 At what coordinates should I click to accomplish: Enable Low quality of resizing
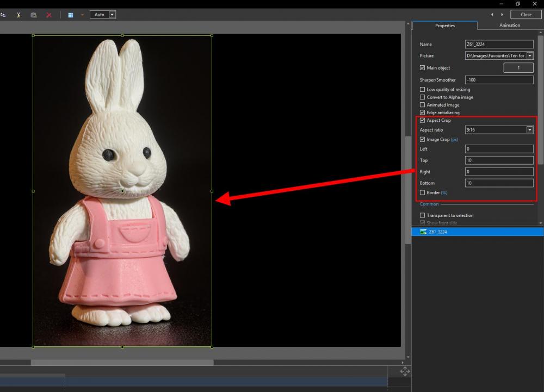click(x=422, y=89)
